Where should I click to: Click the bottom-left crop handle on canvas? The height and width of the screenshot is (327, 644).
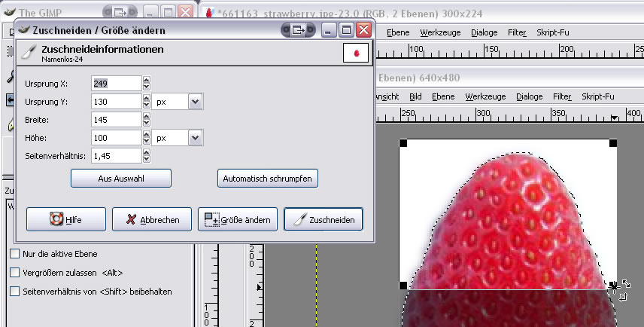pyautogui.click(x=403, y=286)
